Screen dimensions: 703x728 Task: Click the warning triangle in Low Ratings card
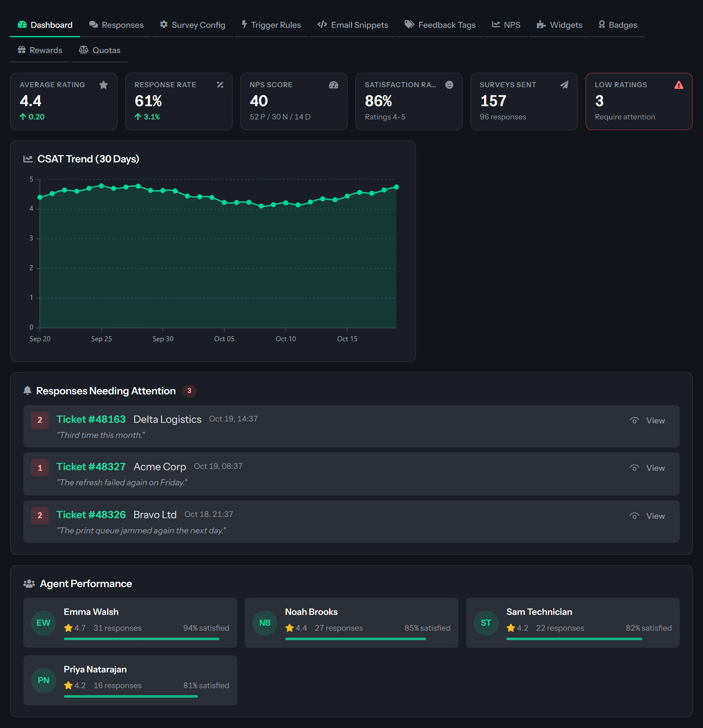point(679,85)
